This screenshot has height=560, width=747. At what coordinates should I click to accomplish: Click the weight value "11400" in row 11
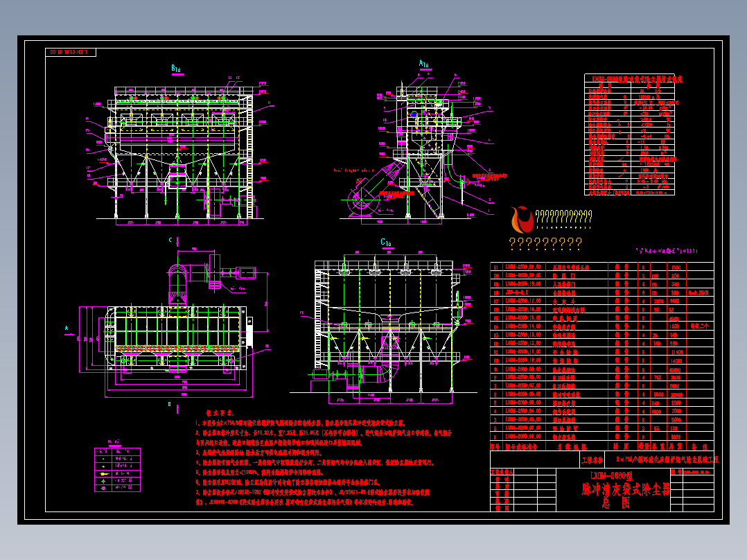(x=676, y=352)
